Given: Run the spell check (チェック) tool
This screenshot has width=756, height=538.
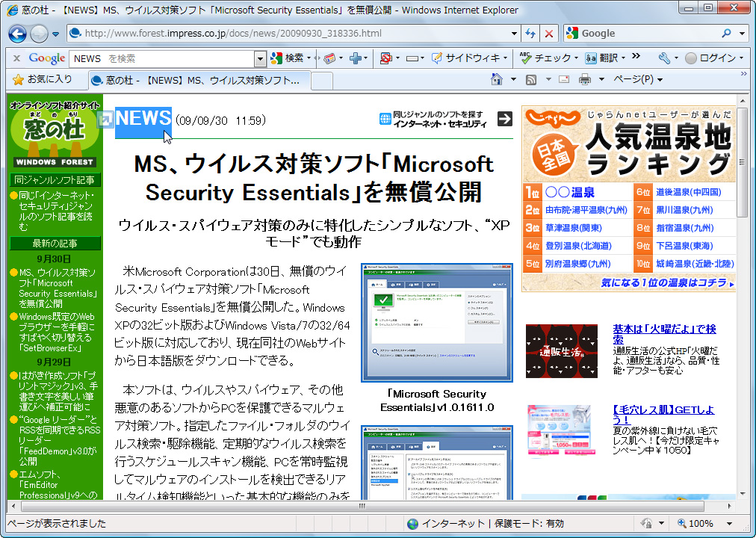Looking at the screenshot, I should tap(548, 58).
